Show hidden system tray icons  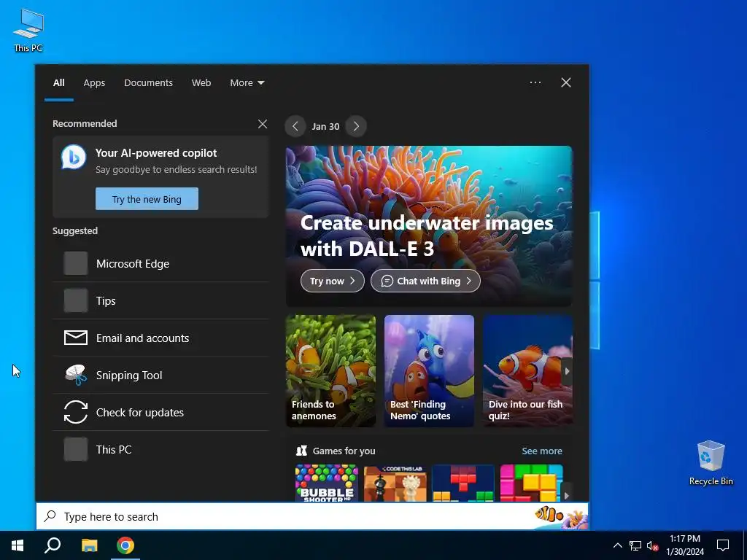[617, 545]
